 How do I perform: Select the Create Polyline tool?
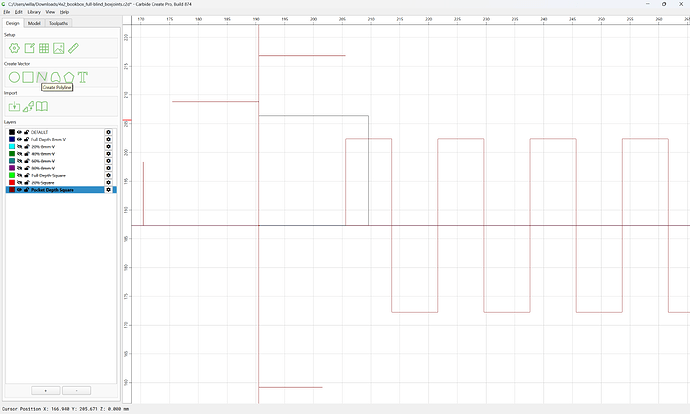tap(41, 77)
